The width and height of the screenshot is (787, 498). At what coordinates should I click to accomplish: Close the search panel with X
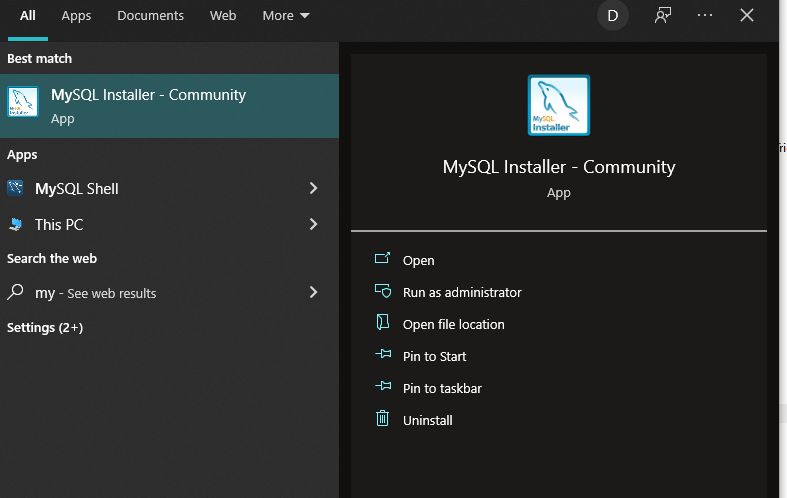(x=747, y=15)
